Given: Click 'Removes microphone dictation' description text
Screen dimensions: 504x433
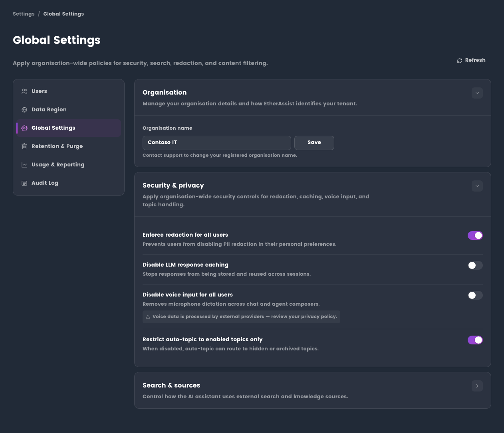Looking at the screenshot, I should click(231, 304).
